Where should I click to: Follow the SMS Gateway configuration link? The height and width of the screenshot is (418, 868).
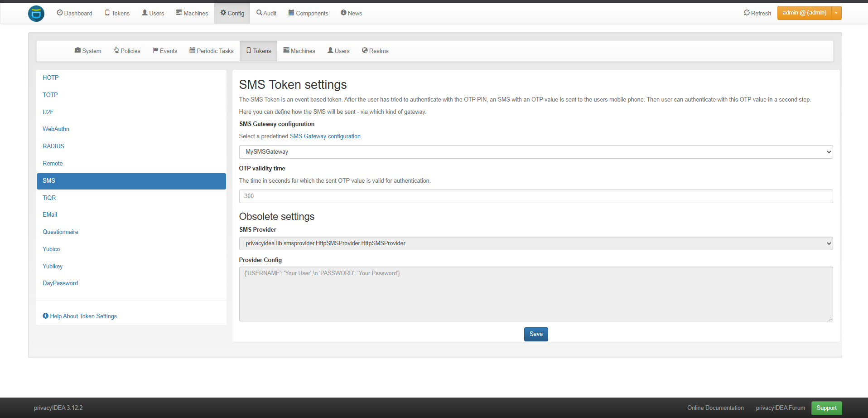325,136
